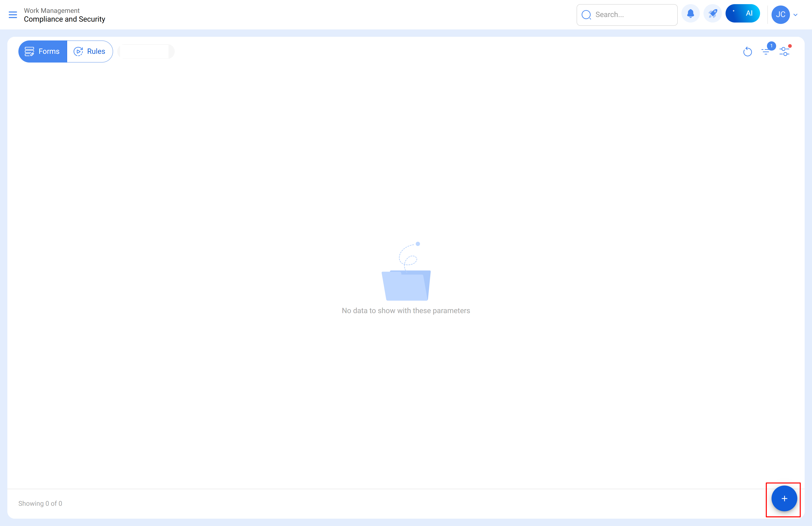Click the Rules tab play icon
The width and height of the screenshot is (812, 526).
point(78,51)
